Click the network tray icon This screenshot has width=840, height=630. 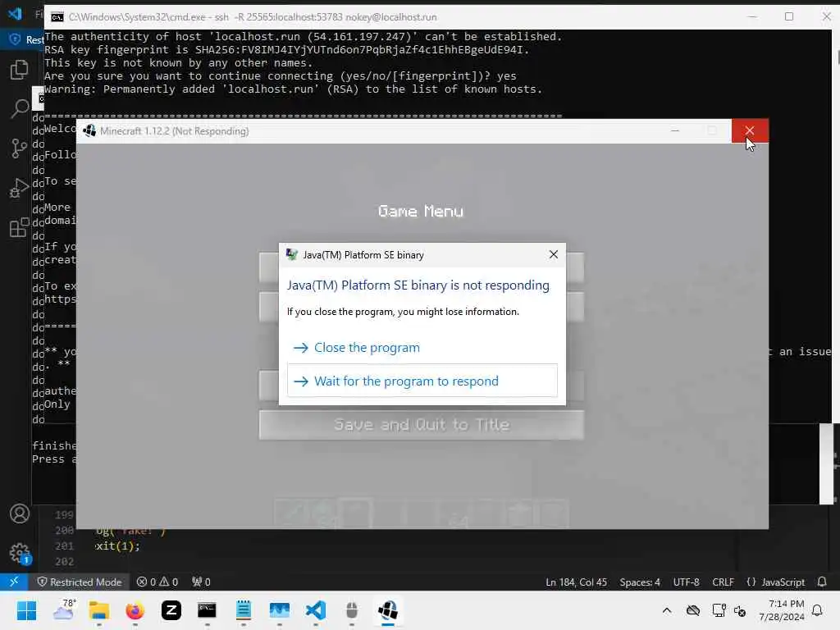[x=719, y=610]
